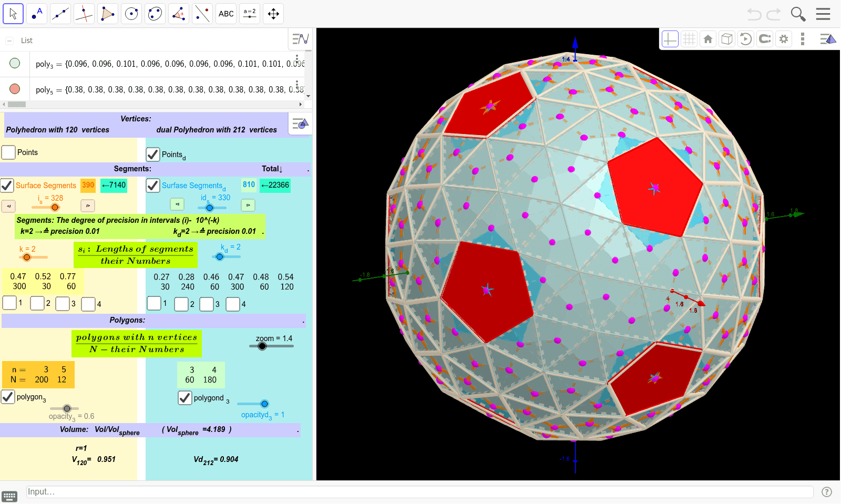Uncheck the polygond 3 checkbox
Image resolution: width=841 pixels, height=504 pixels.
[184, 398]
